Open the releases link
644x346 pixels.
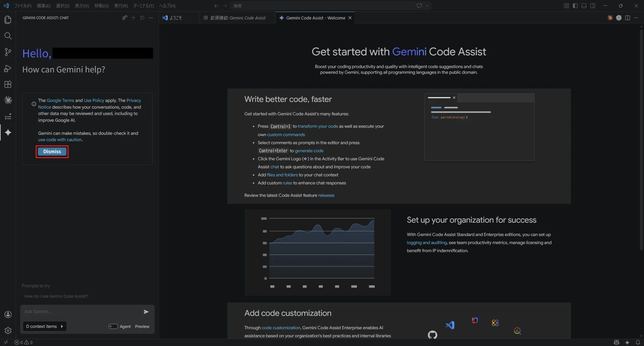pos(326,195)
